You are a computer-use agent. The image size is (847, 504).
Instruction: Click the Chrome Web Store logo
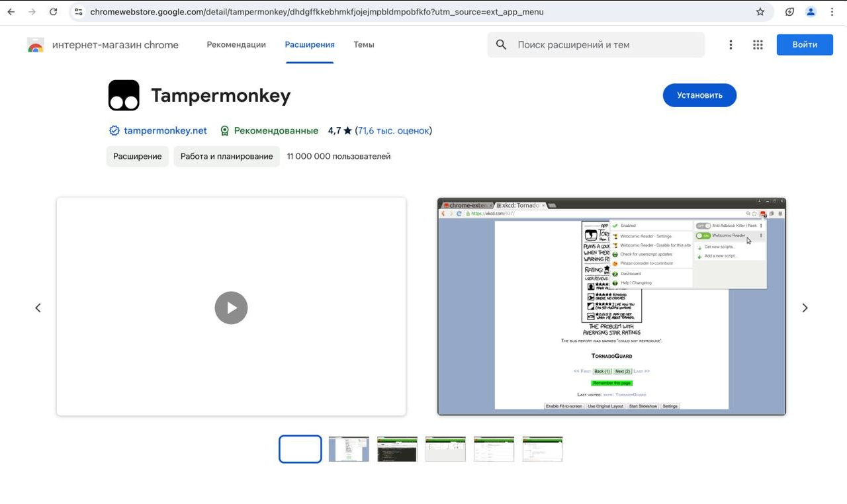pos(35,45)
